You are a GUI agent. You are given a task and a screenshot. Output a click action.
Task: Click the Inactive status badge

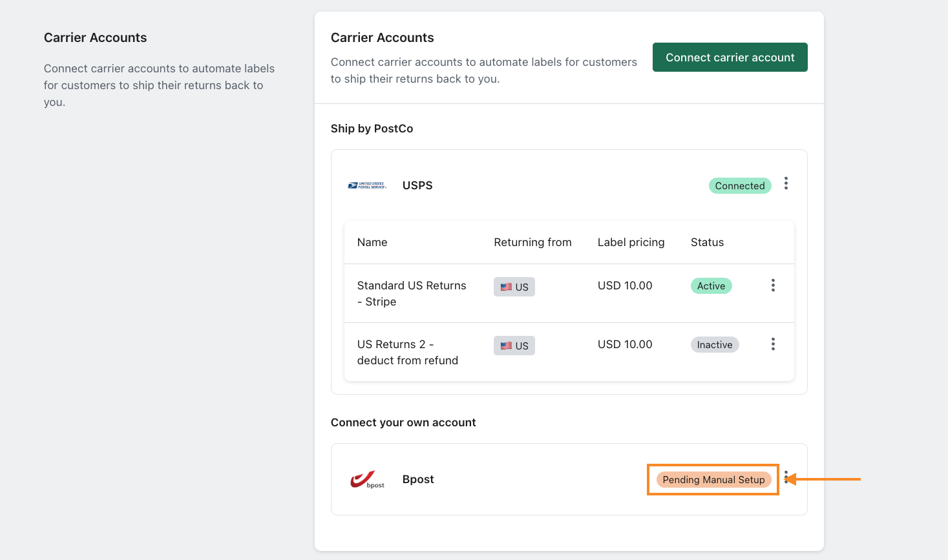tap(714, 345)
